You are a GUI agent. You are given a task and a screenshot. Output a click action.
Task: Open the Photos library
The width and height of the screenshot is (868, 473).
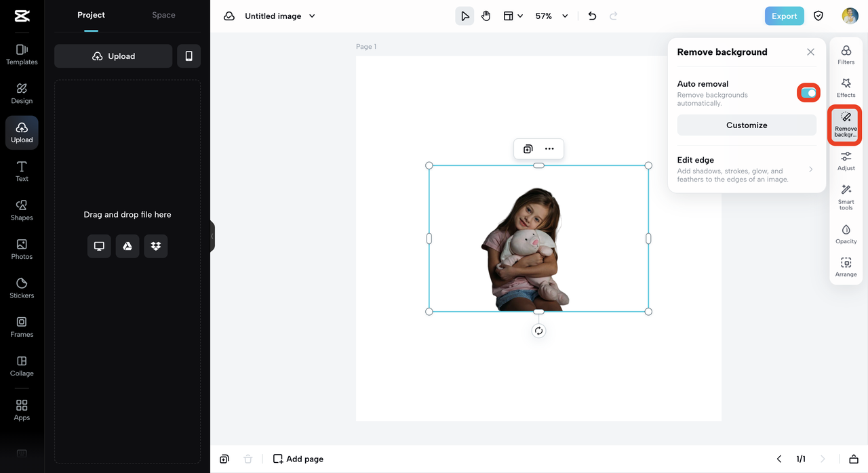[x=22, y=249]
